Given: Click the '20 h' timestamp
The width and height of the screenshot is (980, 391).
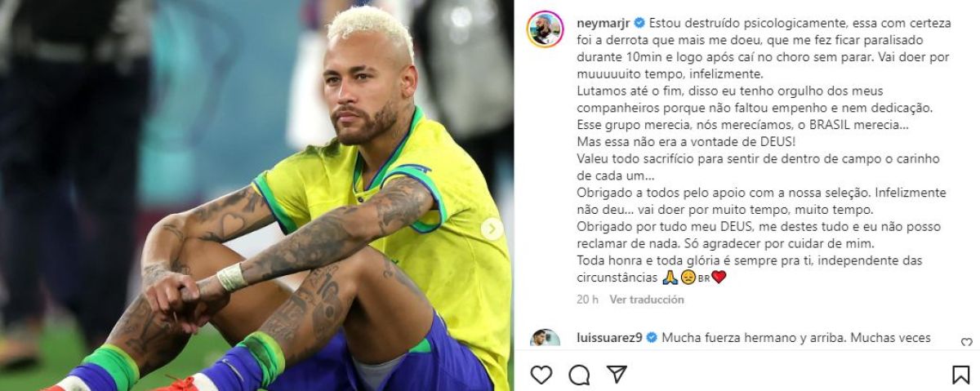Looking at the screenshot, I should 587,300.
